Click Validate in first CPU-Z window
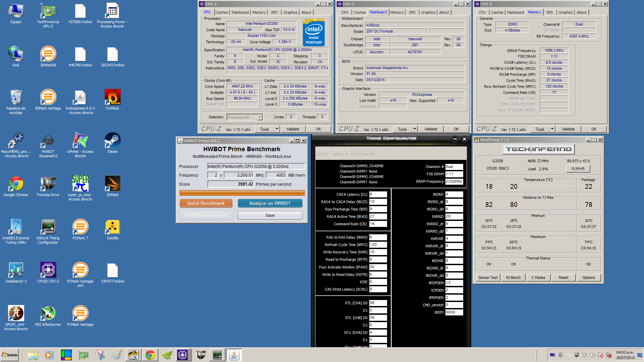Image resolution: width=644 pixels, height=362 pixels. point(293,129)
